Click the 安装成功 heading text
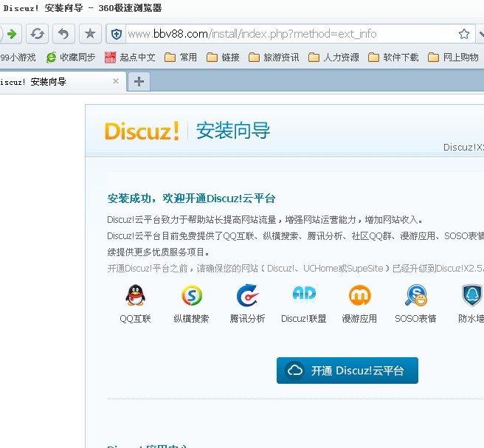Image resolution: width=484 pixels, height=448 pixels. 191,199
